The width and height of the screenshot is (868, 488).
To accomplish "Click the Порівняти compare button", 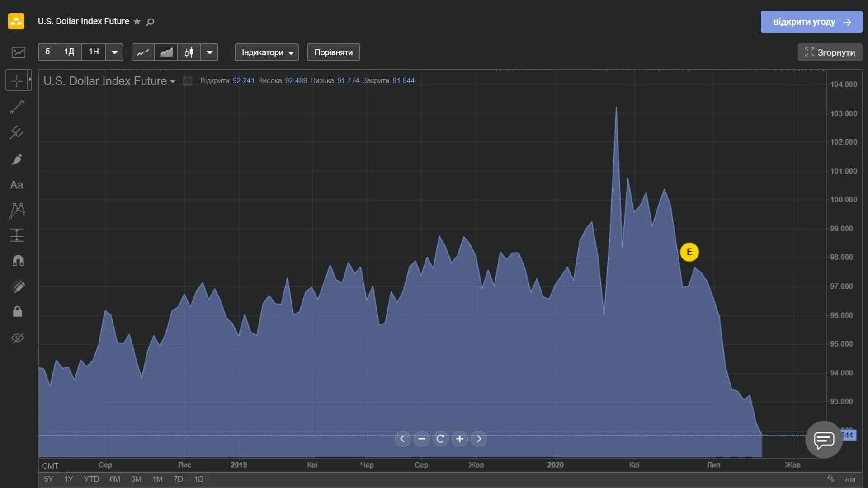I will 334,52.
